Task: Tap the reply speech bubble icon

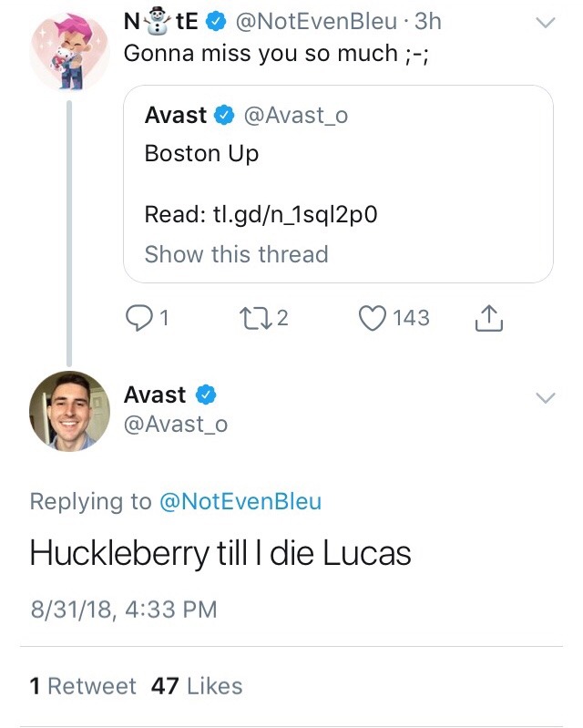Action: pyautogui.click(x=138, y=318)
